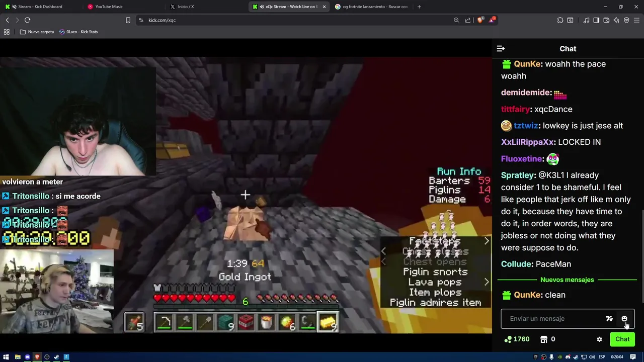This screenshot has height=362, width=644.
Task: Toggle the browser sidebar panel
Action: tap(596, 20)
